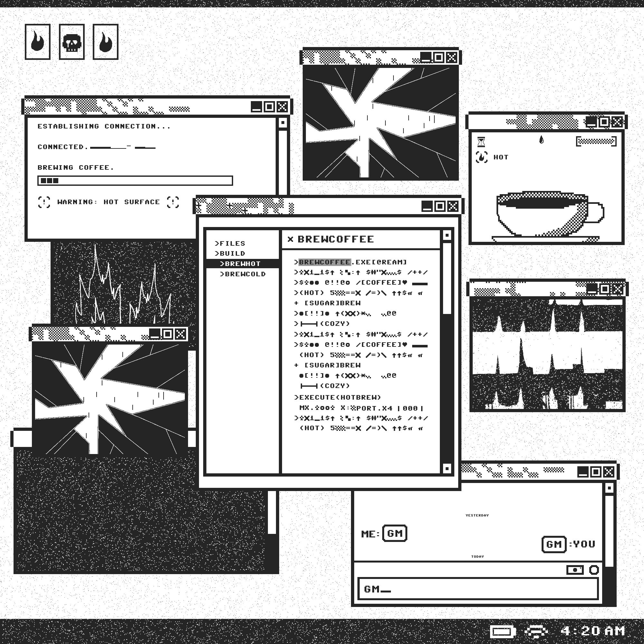Select the BREWCOLD item in sidebar
Viewport: 644px width, 644px height.
pos(243,274)
